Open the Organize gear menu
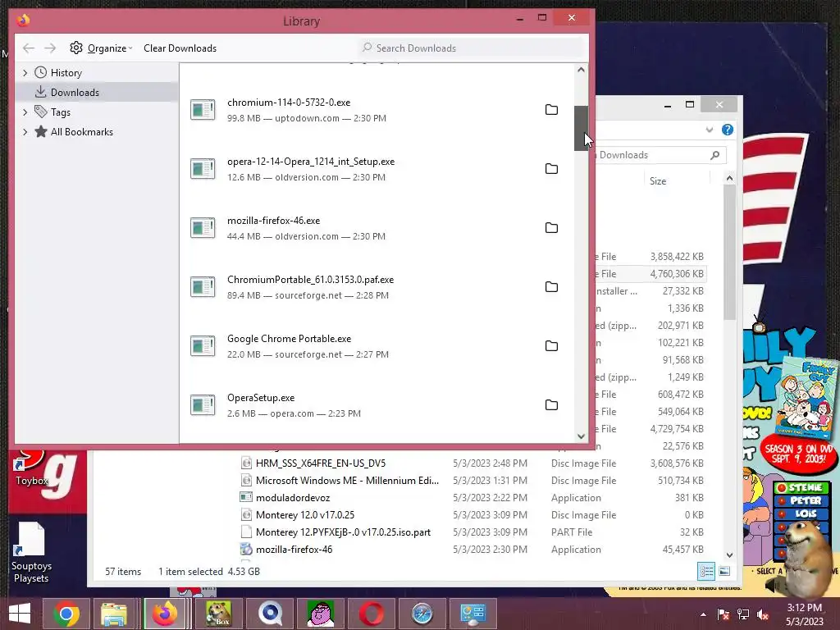This screenshot has height=630, width=840. [x=101, y=48]
